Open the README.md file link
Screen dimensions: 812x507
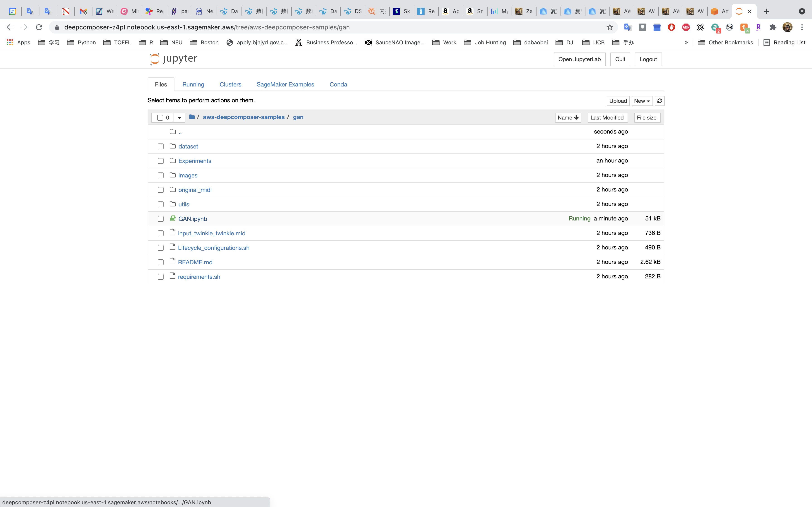click(195, 262)
